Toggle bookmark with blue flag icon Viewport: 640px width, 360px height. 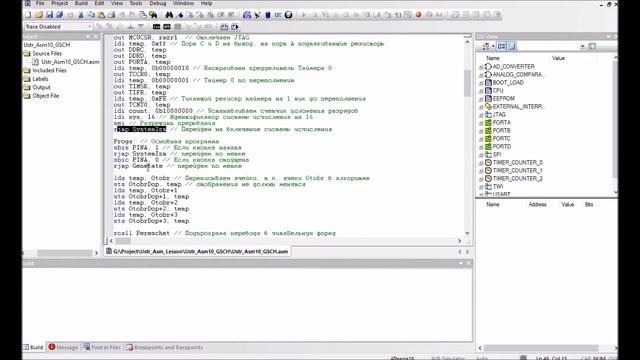click(180, 15)
